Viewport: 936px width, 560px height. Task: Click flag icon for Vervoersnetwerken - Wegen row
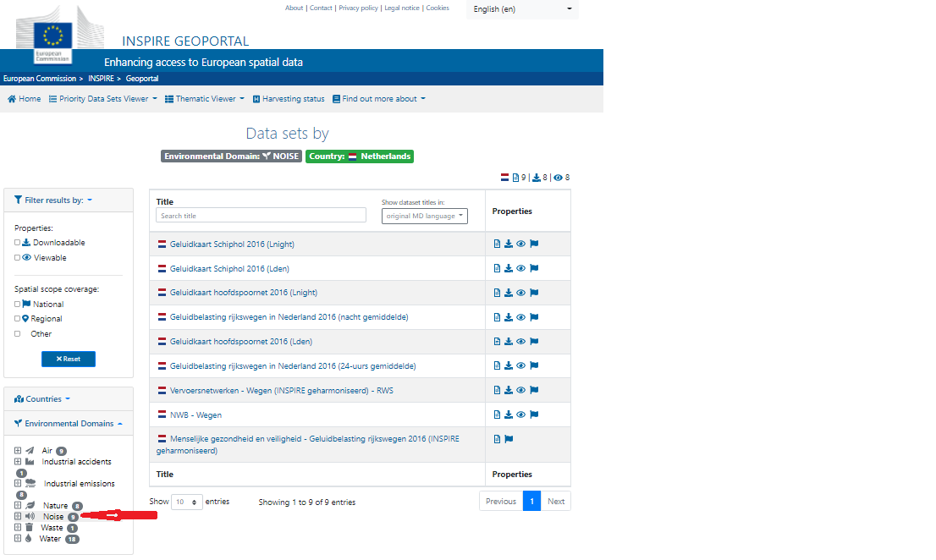click(x=534, y=390)
